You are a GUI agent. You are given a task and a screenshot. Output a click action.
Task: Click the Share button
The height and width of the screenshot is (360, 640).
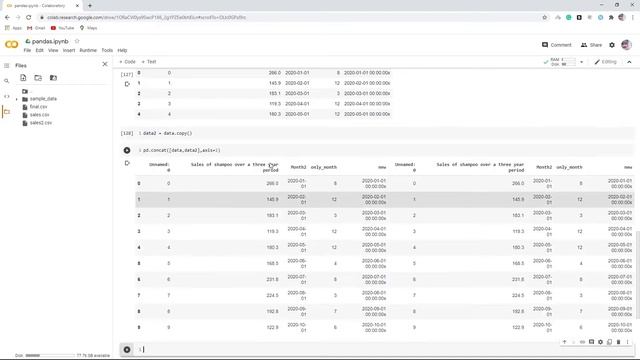[591, 45]
